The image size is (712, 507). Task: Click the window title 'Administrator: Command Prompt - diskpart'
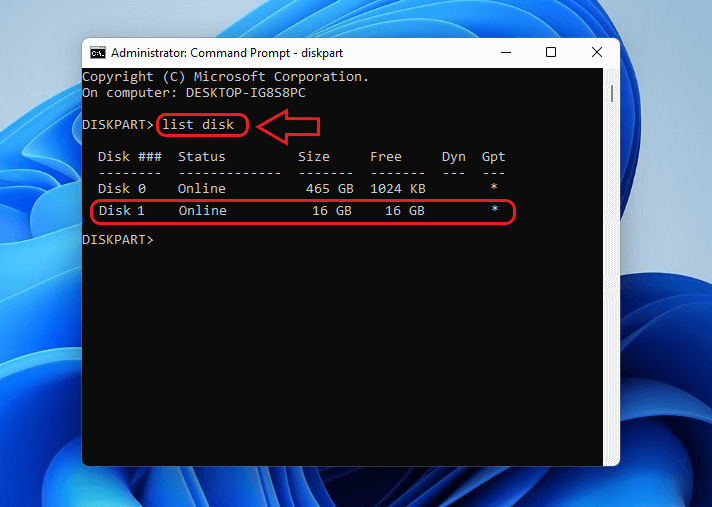227,53
